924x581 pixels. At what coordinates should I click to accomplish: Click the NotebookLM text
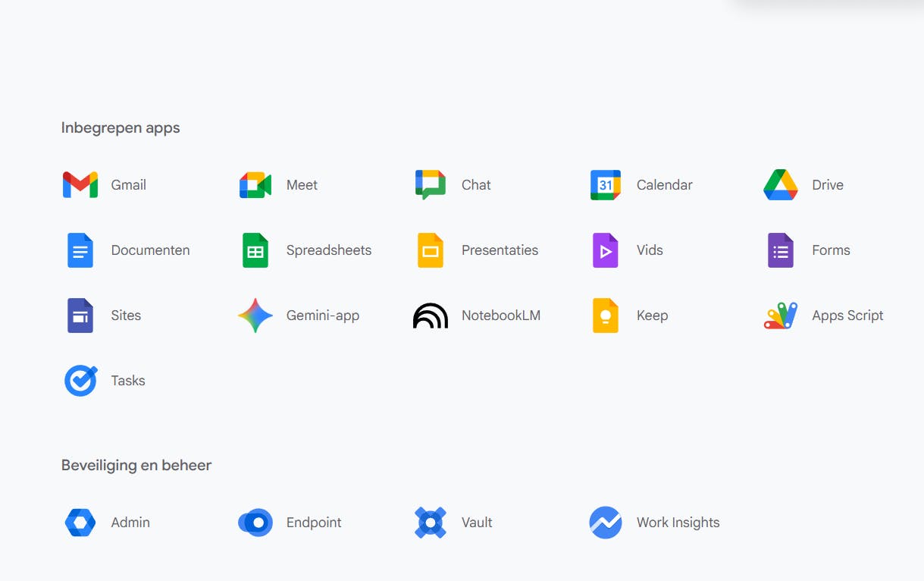point(501,316)
